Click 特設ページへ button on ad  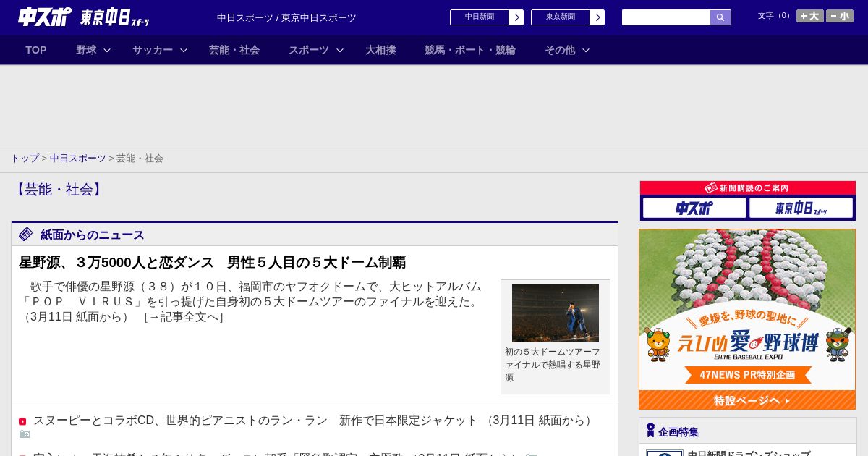click(x=747, y=400)
